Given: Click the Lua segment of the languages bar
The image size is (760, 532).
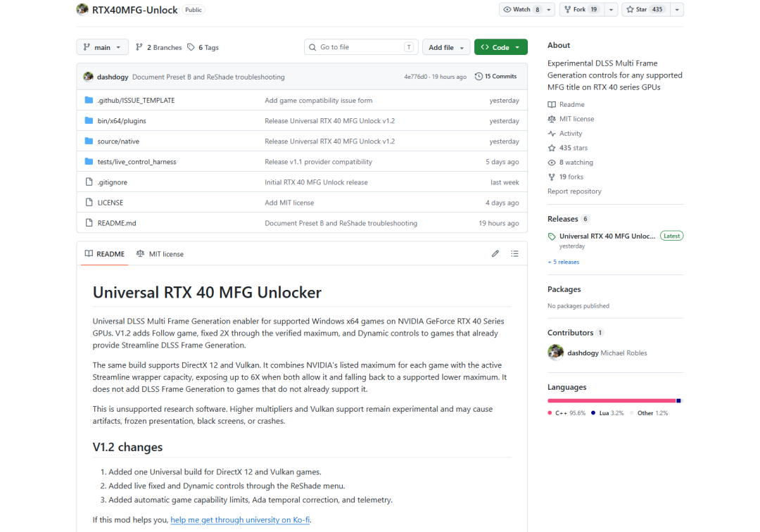Looking at the screenshot, I should [678, 400].
